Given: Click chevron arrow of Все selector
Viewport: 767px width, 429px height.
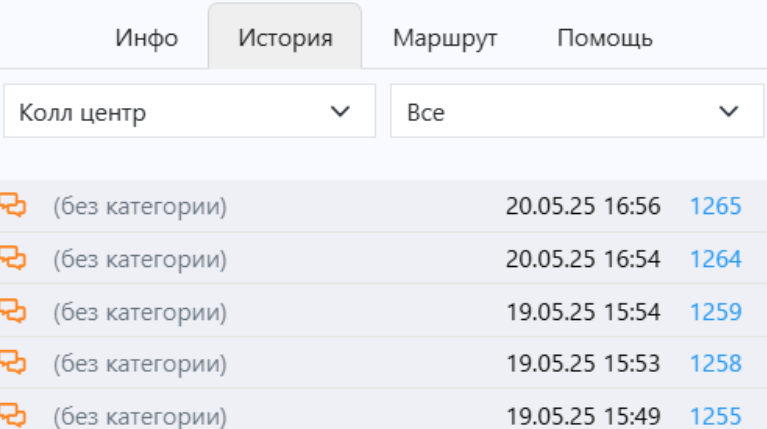Looking at the screenshot, I should [x=729, y=112].
